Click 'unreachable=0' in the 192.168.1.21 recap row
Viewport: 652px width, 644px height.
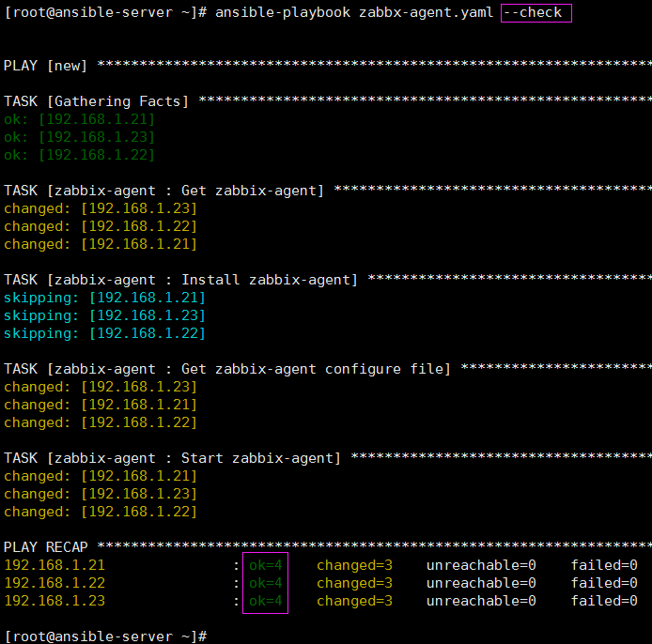tap(482, 565)
